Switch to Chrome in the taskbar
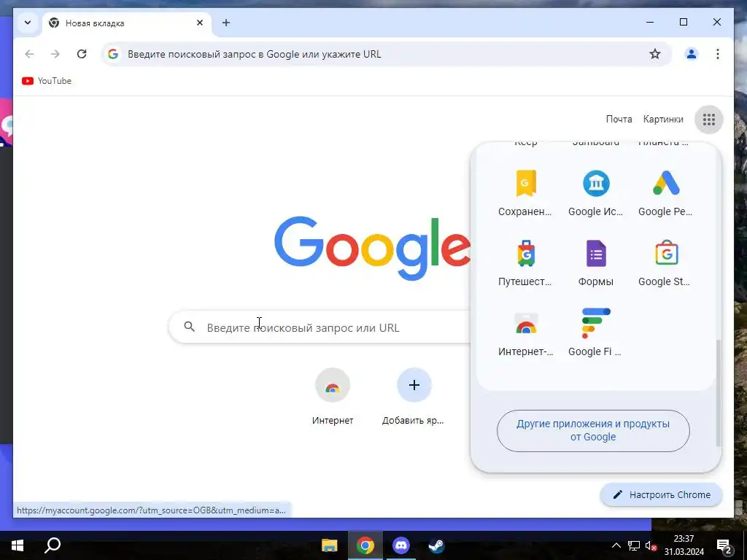The height and width of the screenshot is (560, 747). coord(365,545)
